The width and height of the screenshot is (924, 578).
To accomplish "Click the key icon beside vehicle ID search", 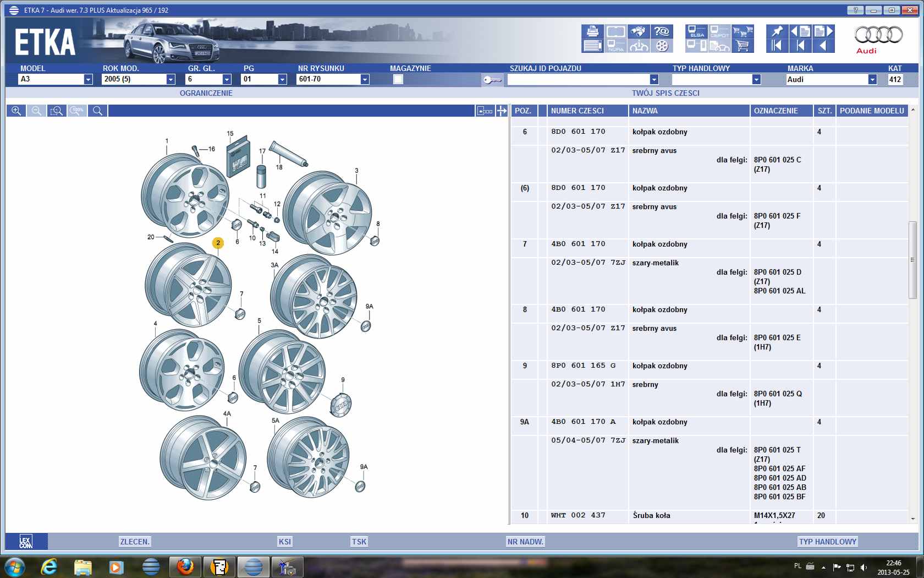I will [492, 80].
